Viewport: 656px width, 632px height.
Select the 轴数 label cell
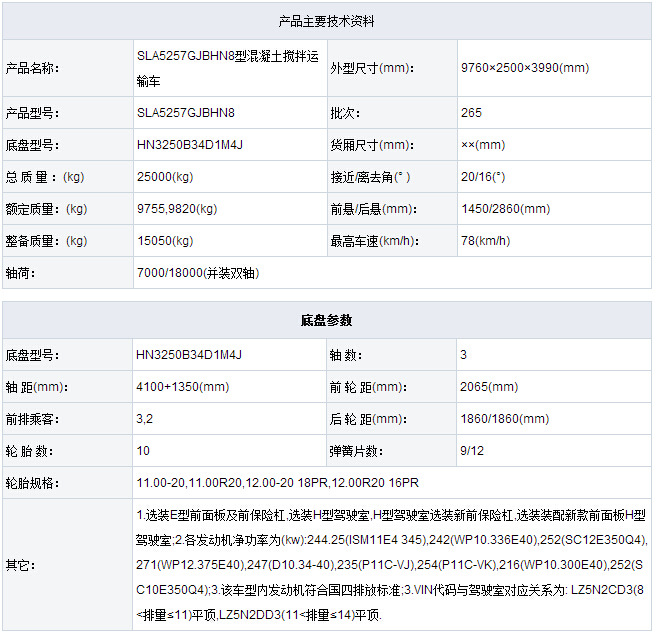(346, 355)
